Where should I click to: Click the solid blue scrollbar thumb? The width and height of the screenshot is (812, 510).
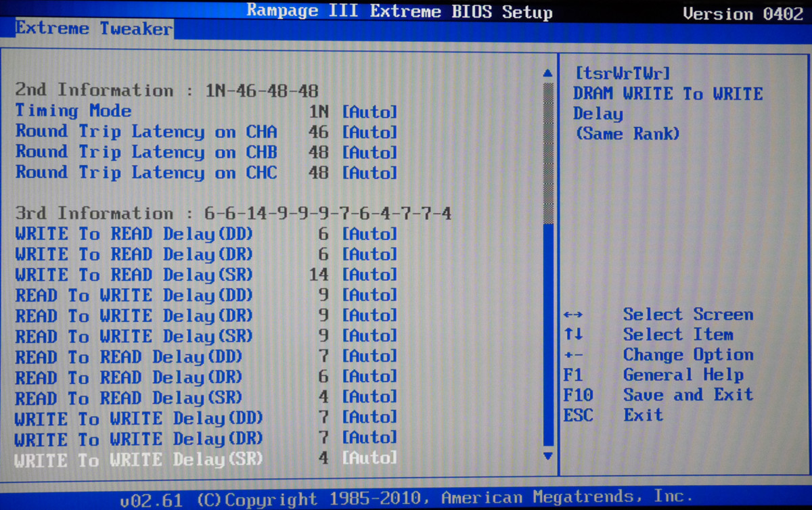click(548, 335)
